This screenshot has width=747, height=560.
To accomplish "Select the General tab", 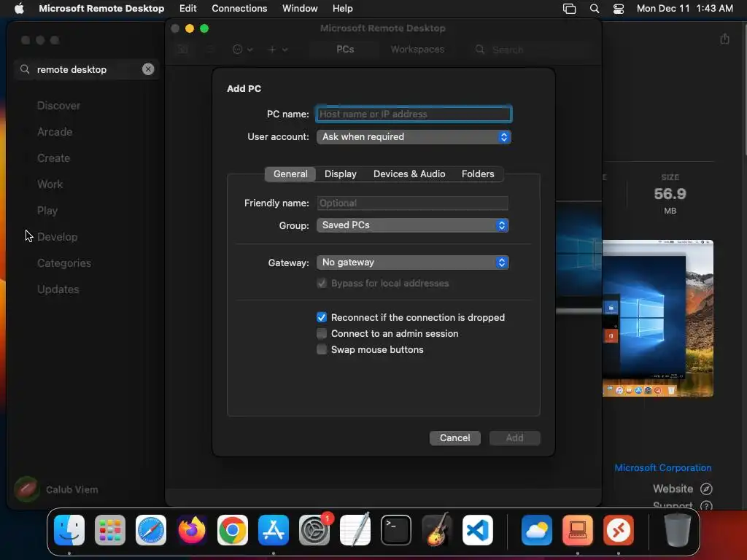I will point(290,174).
